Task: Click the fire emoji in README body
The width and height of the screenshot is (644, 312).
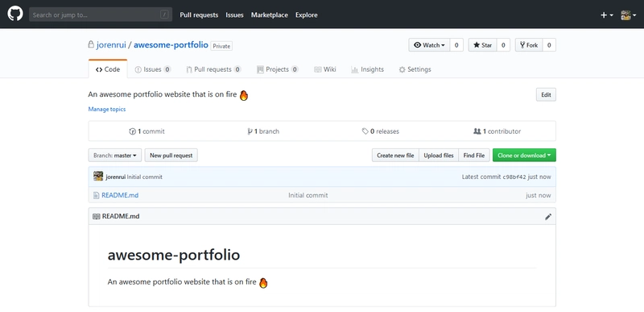Action: (263, 283)
